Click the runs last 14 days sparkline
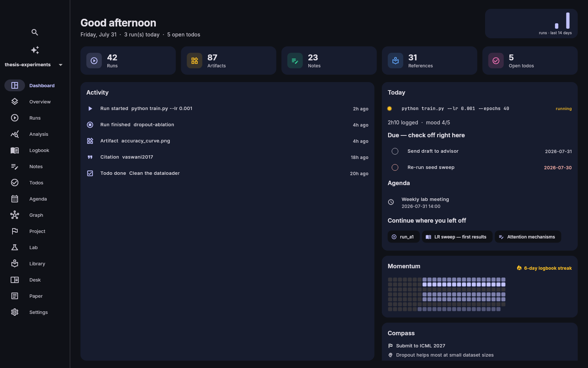 [x=531, y=24]
